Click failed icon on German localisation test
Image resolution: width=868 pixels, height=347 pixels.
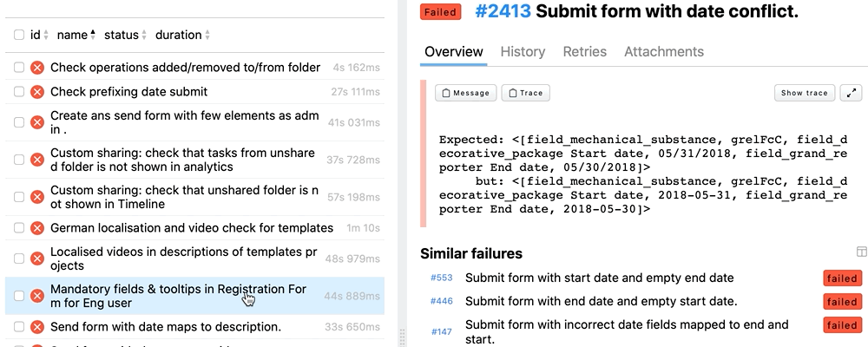click(x=37, y=228)
